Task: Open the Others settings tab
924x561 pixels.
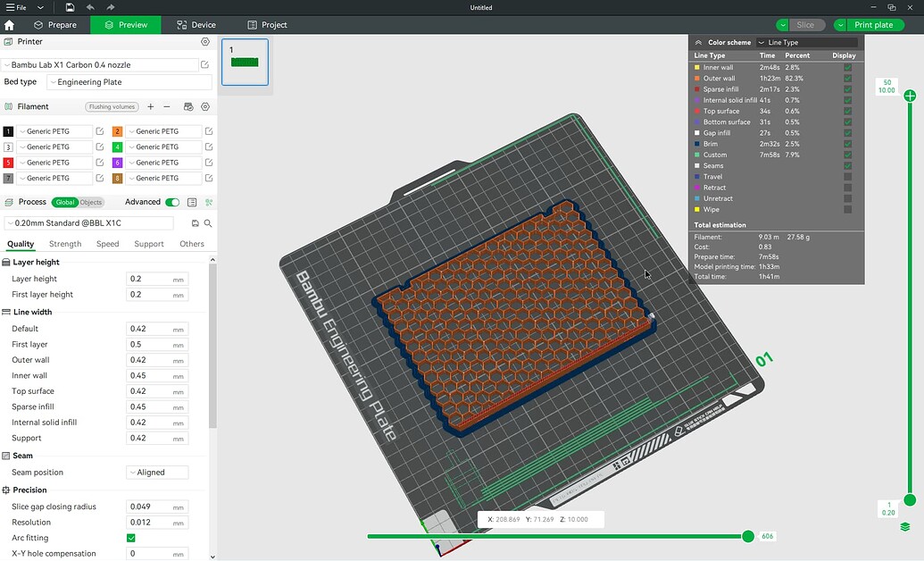Action: [192, 244]
